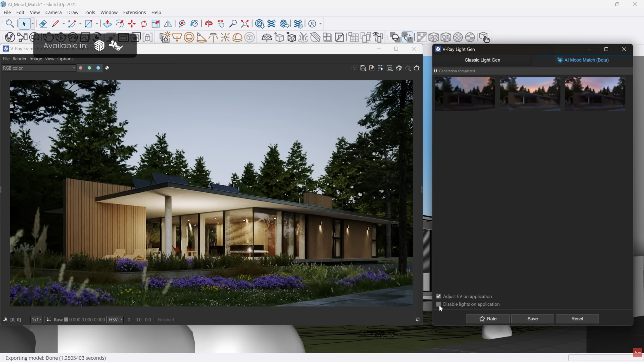This screenshot has width=644, height=362.
Task: Select the third generated mood thumbnail
Action: coord(595,94)
